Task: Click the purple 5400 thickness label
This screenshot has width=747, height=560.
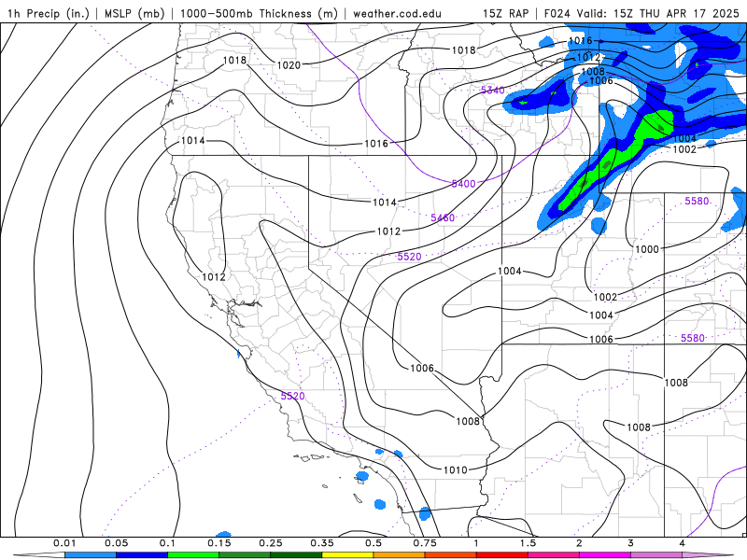Action: (x=463, y=184)
